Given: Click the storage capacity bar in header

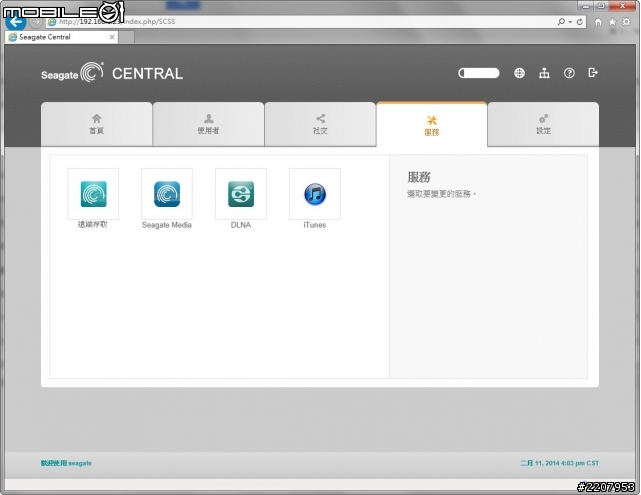Looking at the screenshot, I should click(479, 73).
